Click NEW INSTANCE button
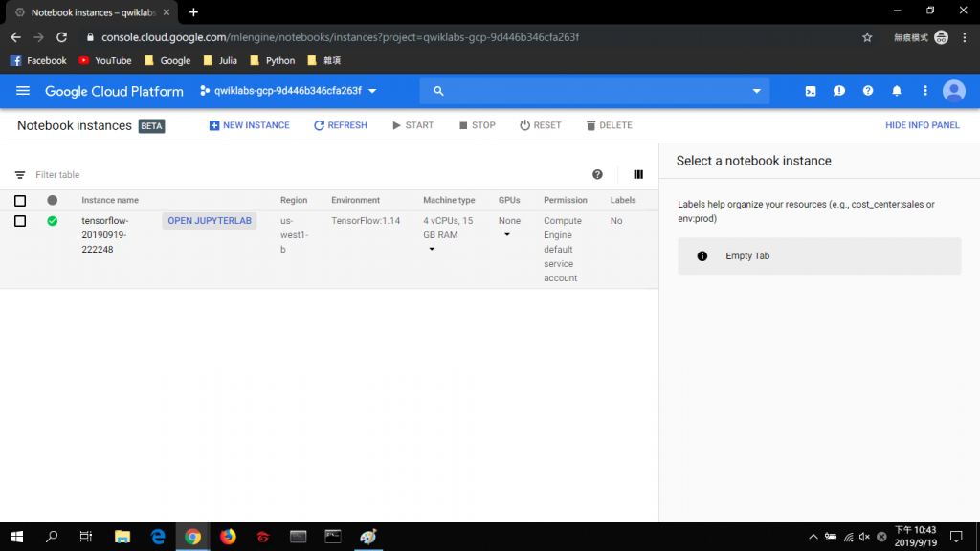The height and width of the screenshot is (551, 980). [250, 125]
